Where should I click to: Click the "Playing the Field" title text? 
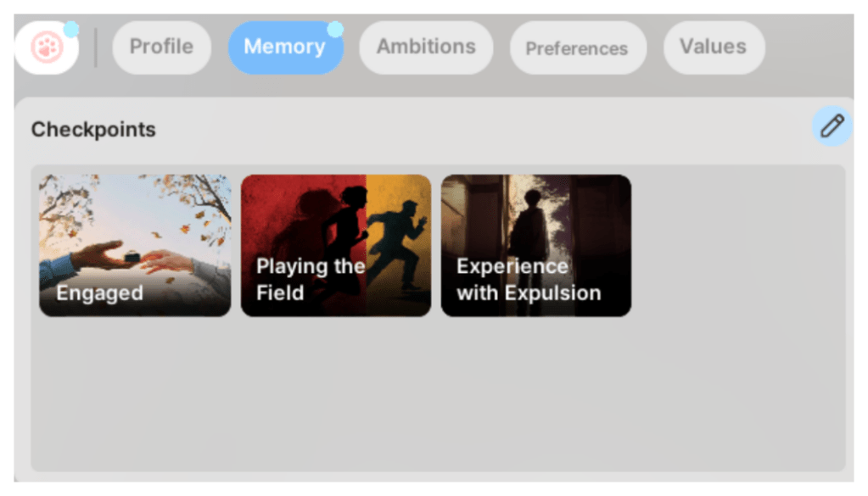(x=310, y=280)
